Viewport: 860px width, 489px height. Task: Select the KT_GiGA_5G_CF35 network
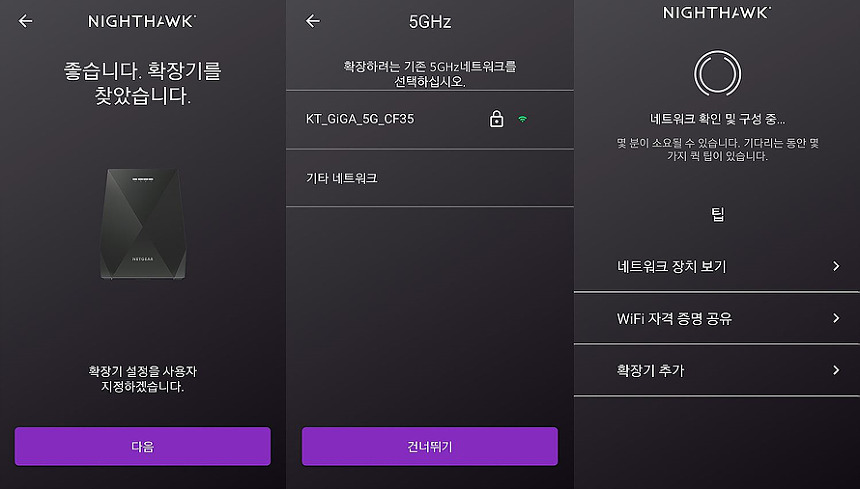pyautogui.click(x=430, y=119)
